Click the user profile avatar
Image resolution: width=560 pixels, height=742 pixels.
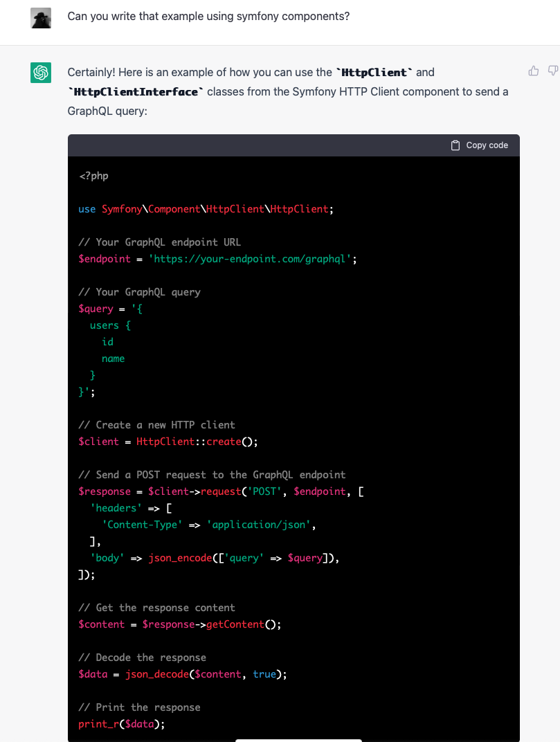point(41,18)
